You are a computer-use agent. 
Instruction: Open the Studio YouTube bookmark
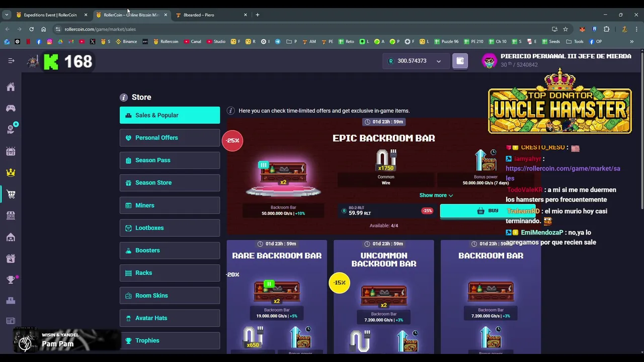click(x=216, y=42)
